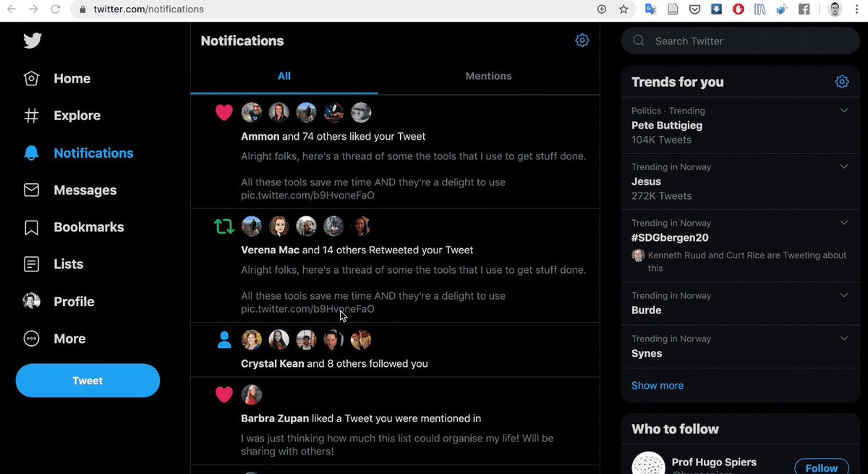Click the browser forward arrow
The image size is (868, 474).
tap(34, 9)
